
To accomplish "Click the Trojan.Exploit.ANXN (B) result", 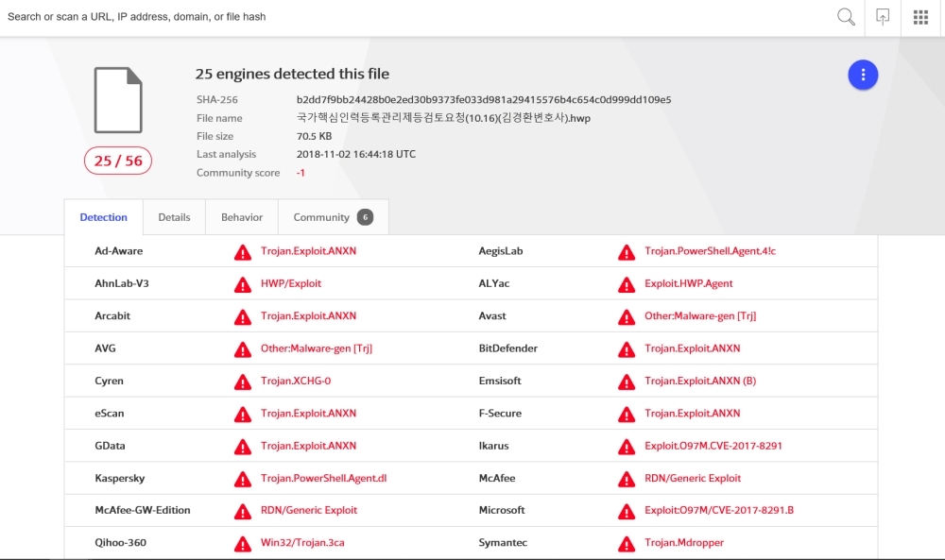I will click(700, 382).
